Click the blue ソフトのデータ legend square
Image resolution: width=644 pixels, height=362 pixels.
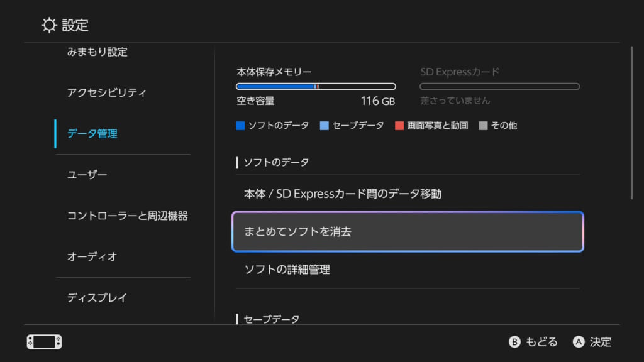pyautogui.click(x=240, y=126)
